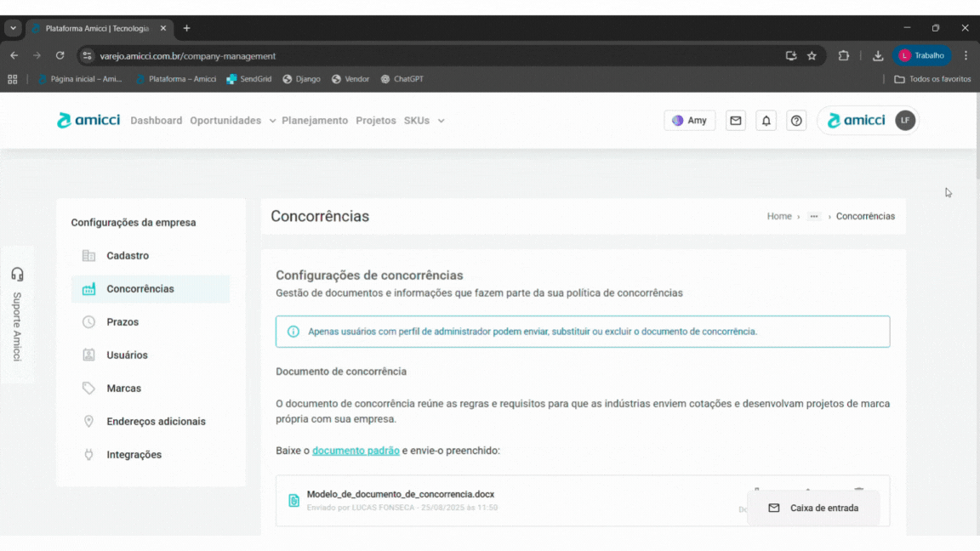This screenshot has height=551, width=980.
Task: Expand the breadcrumb ellipsis next to Home
Action: (x=813, y=216)
